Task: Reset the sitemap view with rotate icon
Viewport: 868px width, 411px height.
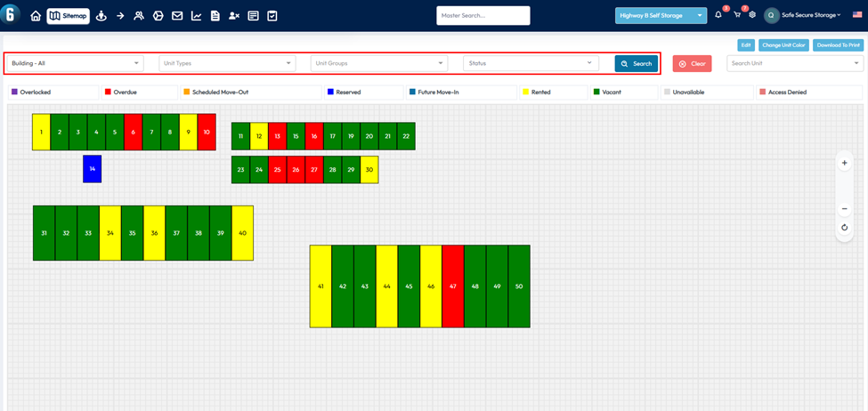Action: click(x=844, y=228)
